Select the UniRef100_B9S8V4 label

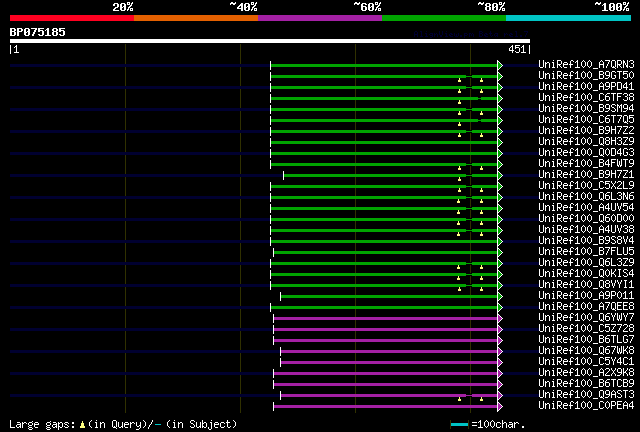click(586, 240)
